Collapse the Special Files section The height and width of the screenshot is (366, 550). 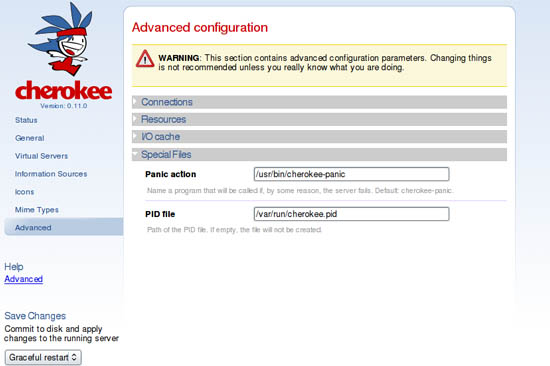pos(319,155)
